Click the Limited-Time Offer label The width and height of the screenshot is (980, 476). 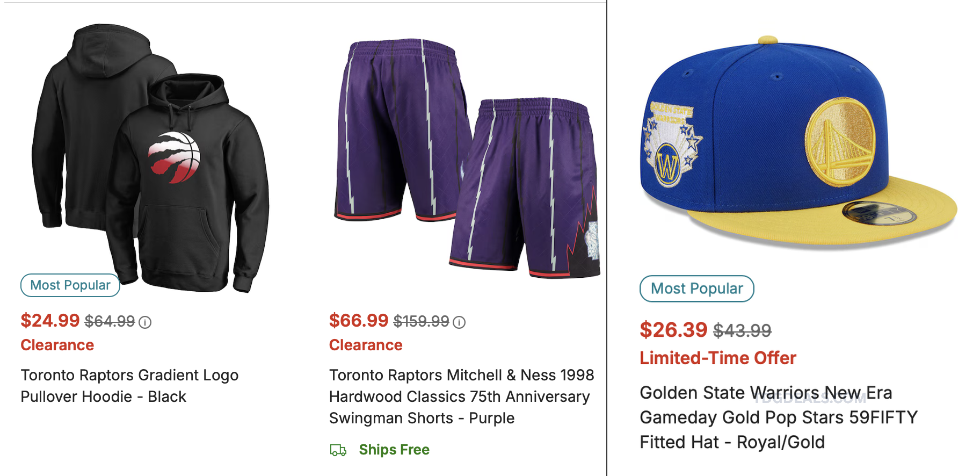pyautogui.click(x=717, y=358)
